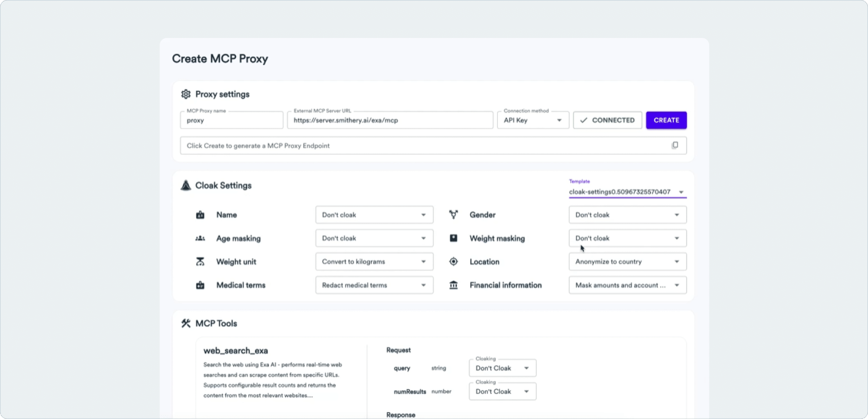Click the Name badge icon
This screenshot has width=868, height=419.
point(200,215)
